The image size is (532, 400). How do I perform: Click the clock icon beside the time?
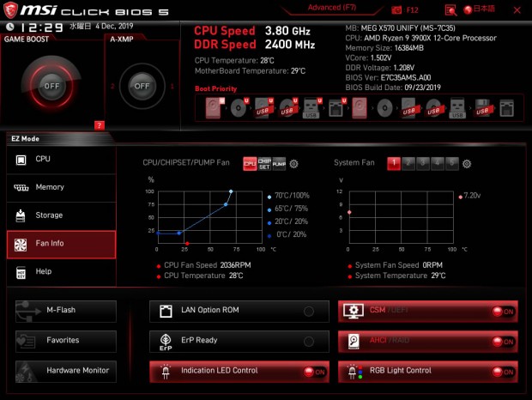pyautogui.click(x=10, y=27)
